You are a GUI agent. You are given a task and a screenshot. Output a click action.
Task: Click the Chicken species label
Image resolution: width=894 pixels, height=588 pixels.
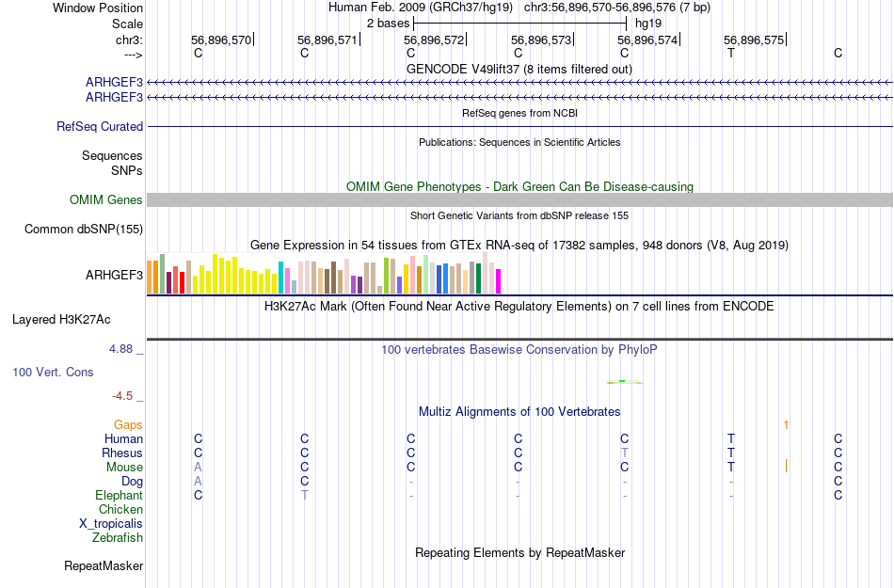120,509
